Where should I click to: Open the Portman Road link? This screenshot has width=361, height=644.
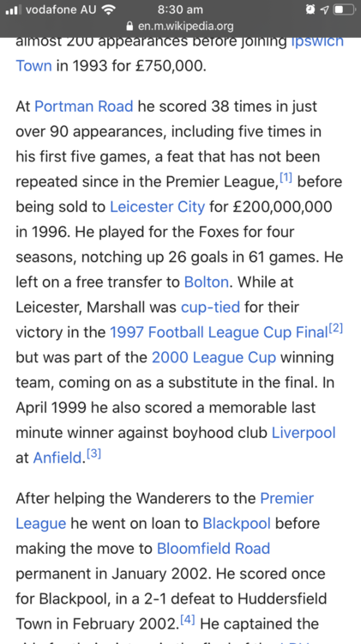(x=84, y=106)
